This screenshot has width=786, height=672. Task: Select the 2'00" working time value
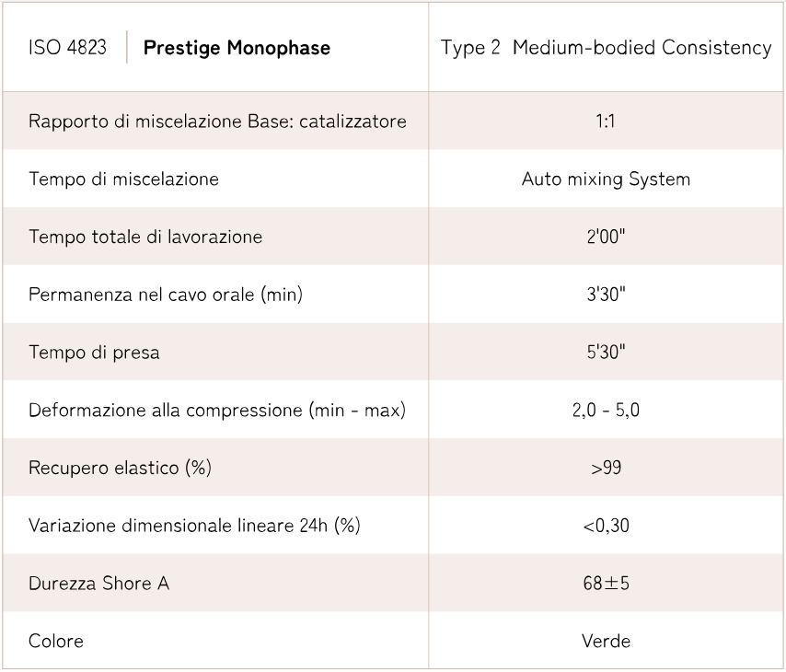coord(606,237)
